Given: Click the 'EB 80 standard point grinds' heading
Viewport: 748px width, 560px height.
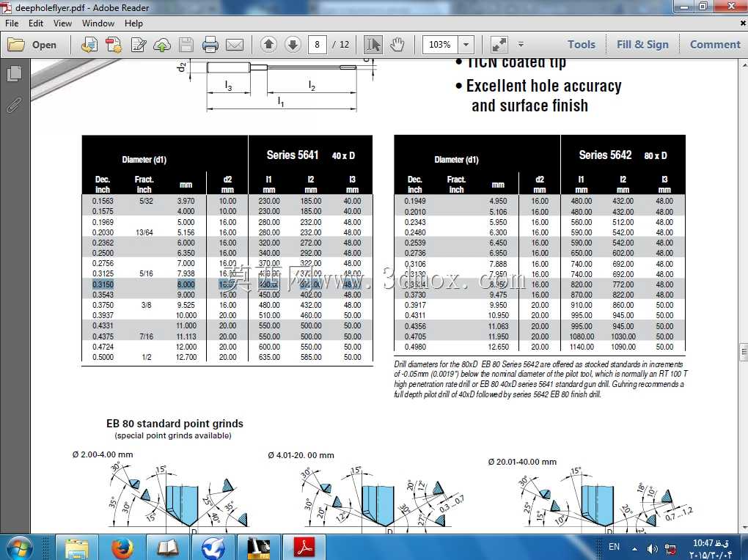Looking at the screenshot, I should [x=175, y=424].
